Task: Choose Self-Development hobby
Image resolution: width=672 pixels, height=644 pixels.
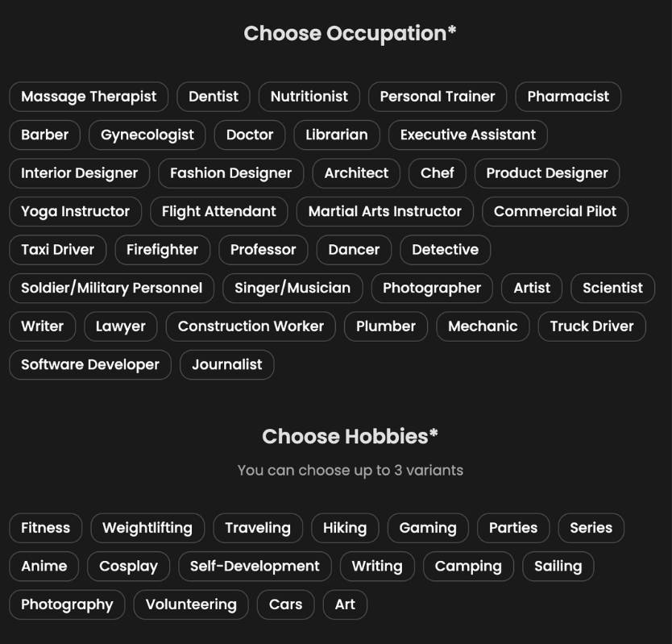Action: click(255, 566)
